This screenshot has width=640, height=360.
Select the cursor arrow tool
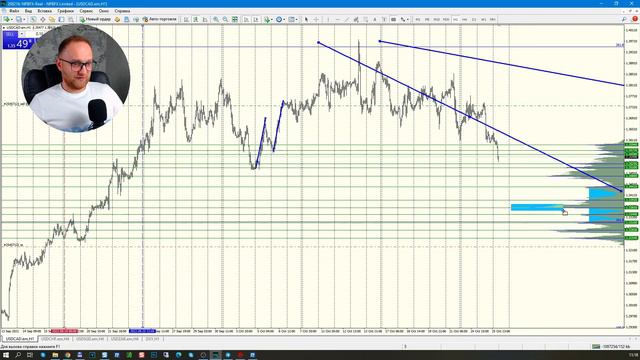[306, 19]
